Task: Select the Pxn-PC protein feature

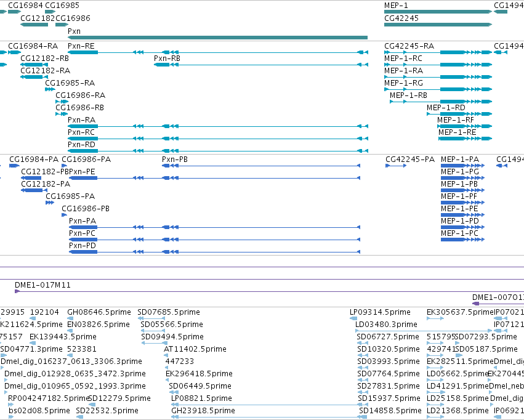Action: coord(214,240)
